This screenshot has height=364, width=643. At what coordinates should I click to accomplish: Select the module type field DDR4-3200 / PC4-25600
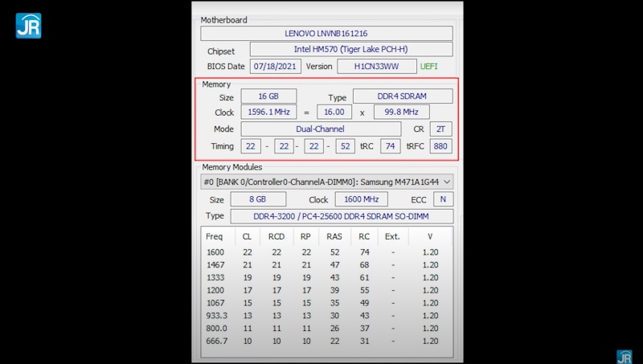point(342,216)
